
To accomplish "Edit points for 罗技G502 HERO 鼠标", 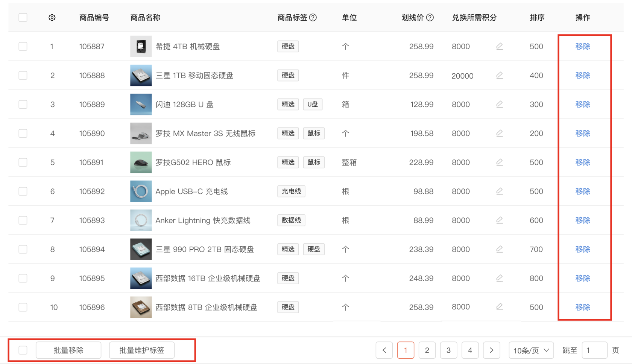I will click(x=500, y=162).
